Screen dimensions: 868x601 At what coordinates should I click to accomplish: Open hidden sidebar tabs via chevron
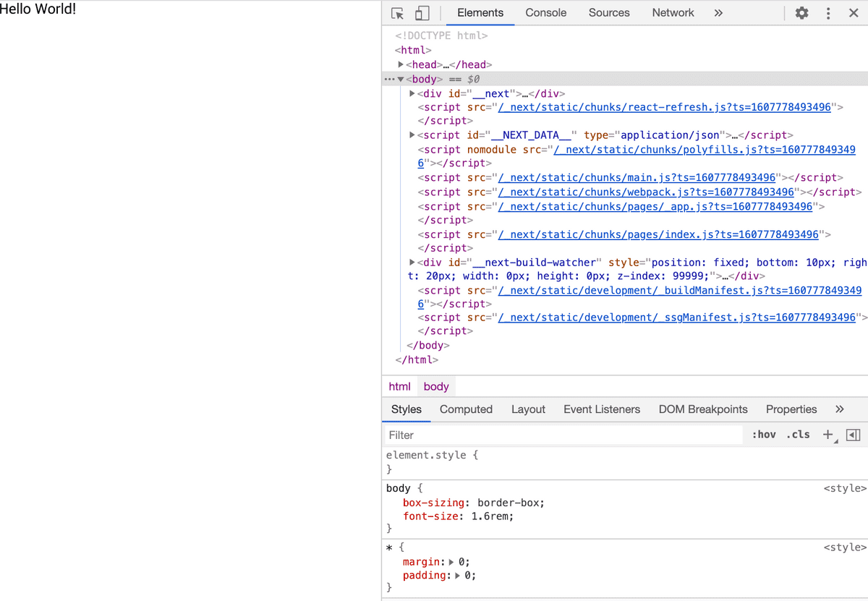coord(839,409)
